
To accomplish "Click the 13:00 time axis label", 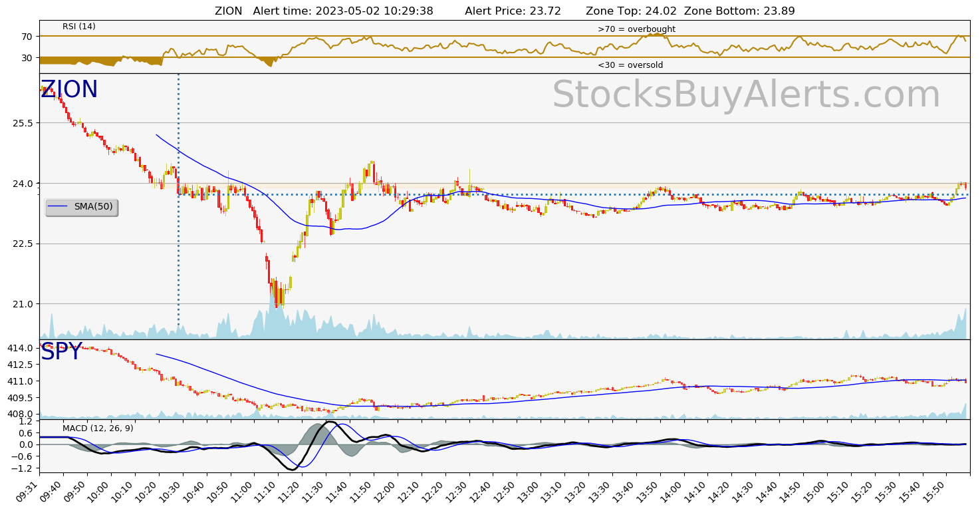I will click(x=529, y=491).
